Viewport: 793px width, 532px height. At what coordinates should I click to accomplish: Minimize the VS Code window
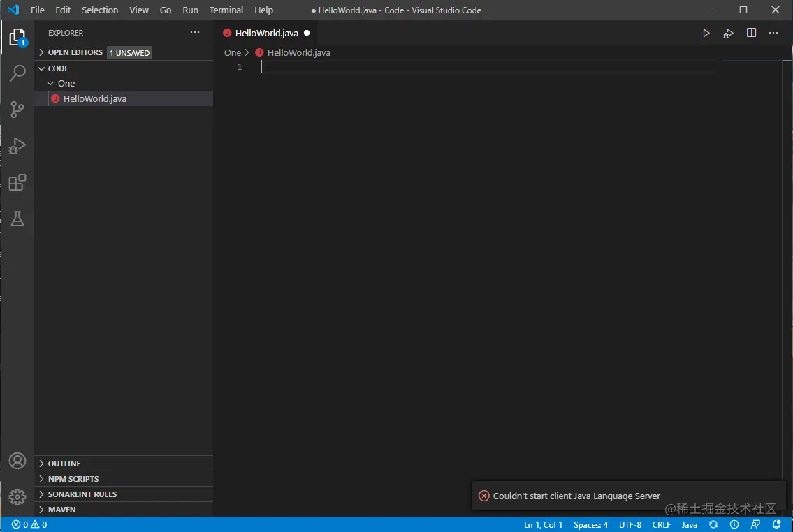(x=711, y=10)
